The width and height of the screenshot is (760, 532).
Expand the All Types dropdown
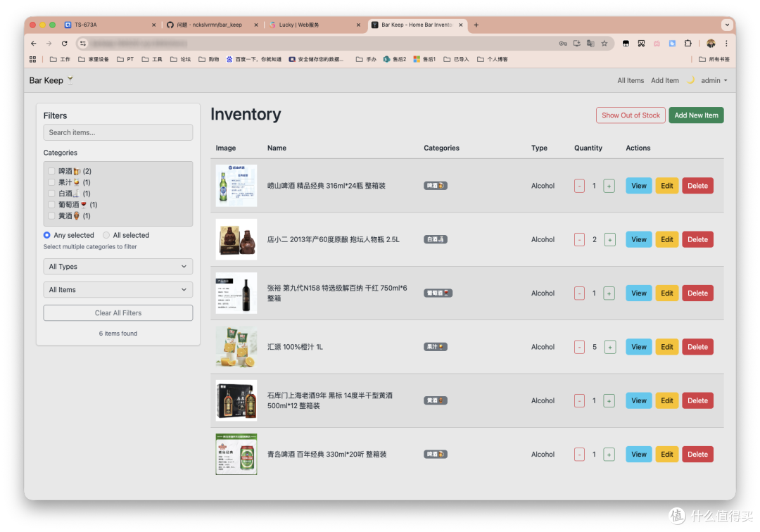118,267
